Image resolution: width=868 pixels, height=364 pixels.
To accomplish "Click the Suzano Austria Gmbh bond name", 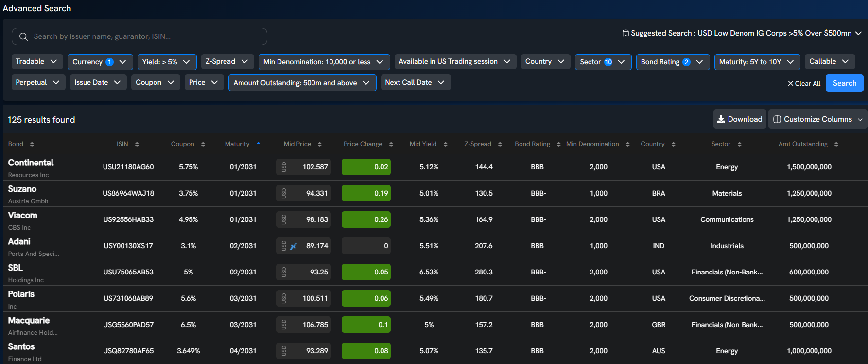I will 22,189.
